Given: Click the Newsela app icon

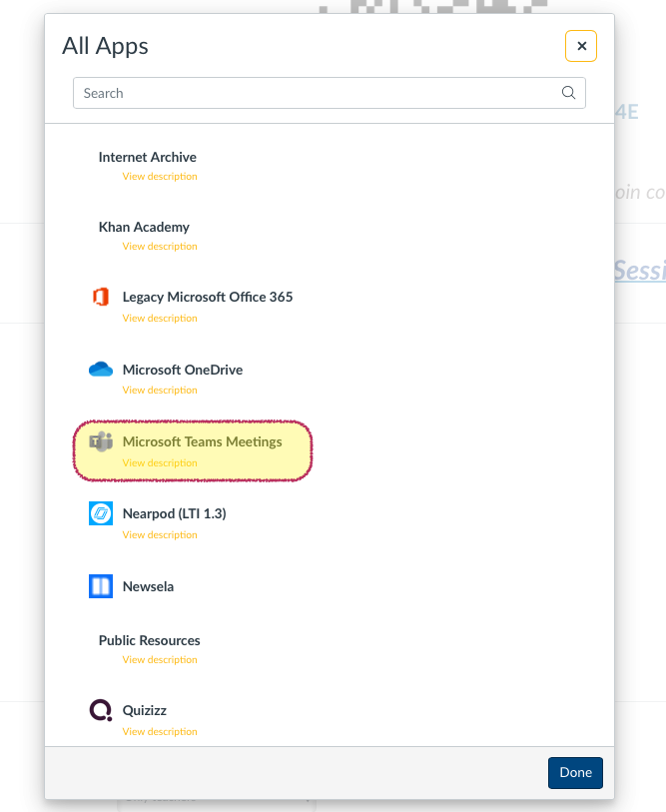Looking at the screenshot, I should pyautogui.click(x=101, y=586).
